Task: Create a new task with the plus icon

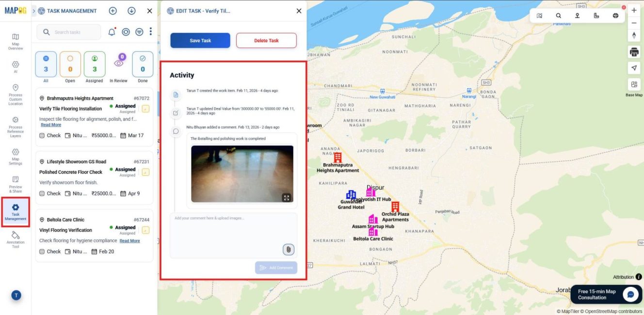Action: [112, 11]
